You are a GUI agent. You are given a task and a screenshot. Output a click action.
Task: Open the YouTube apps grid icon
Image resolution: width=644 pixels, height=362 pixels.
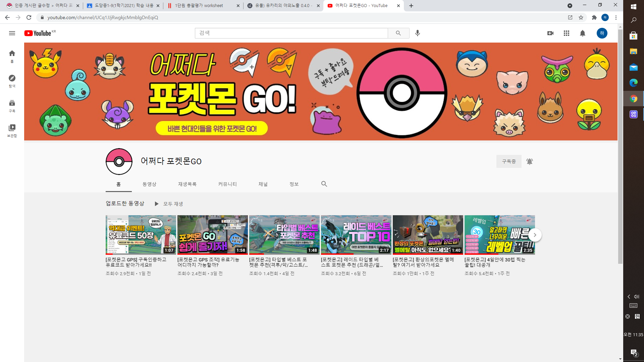pyautogui.click(x=567, y=33)
